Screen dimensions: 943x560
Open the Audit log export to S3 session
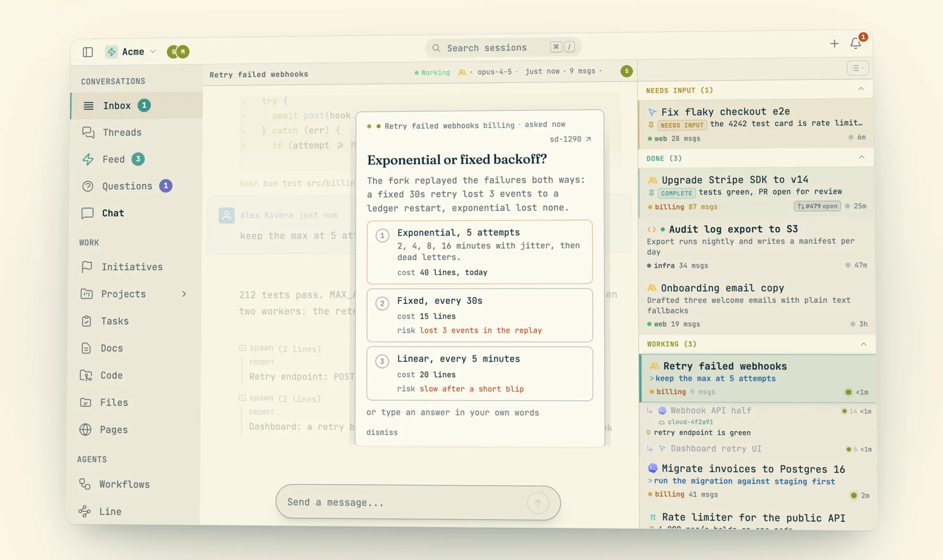tap(757, 247)
